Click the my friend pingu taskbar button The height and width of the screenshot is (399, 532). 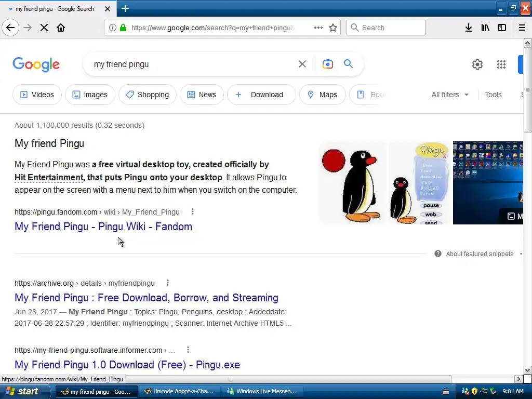click(96, 392)
